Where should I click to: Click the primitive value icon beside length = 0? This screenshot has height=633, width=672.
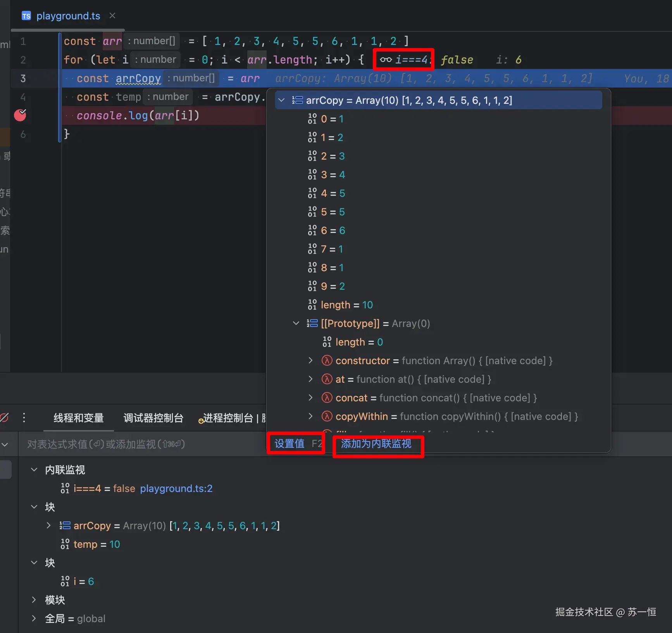point(327,342)
